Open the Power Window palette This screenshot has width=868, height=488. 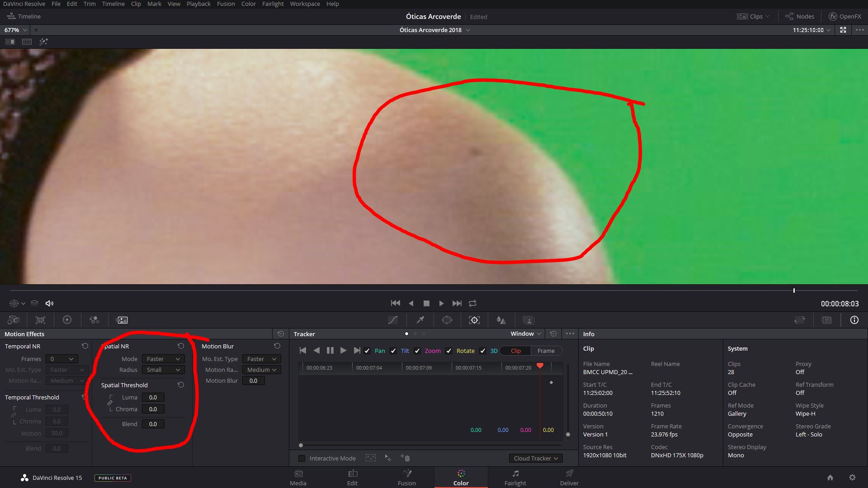click(x=447, y=320)
